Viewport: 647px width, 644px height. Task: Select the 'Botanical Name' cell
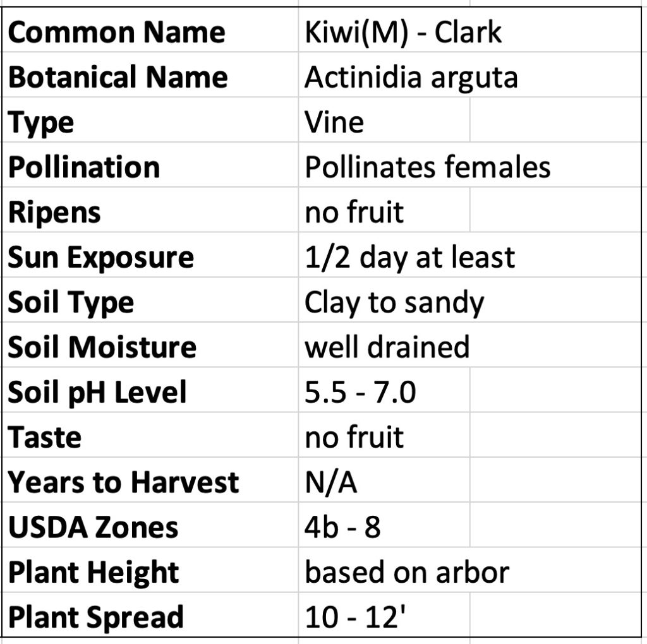pos(118,77)
